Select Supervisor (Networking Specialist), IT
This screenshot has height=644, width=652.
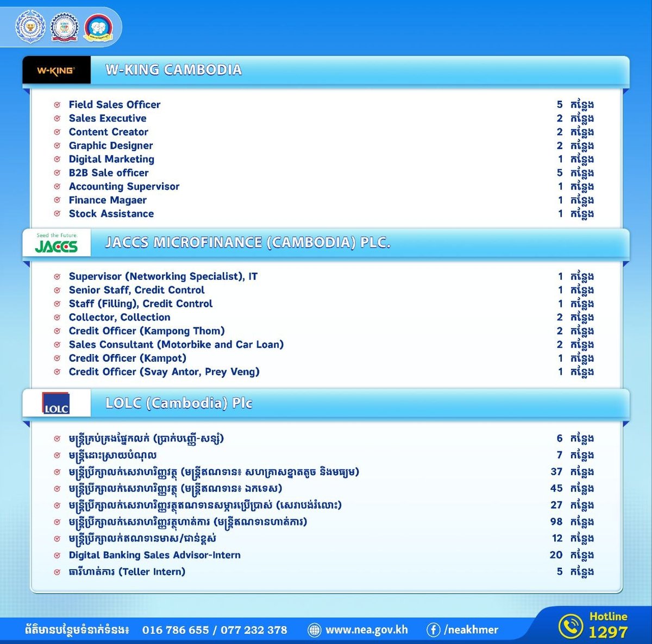tap(163, 276)
